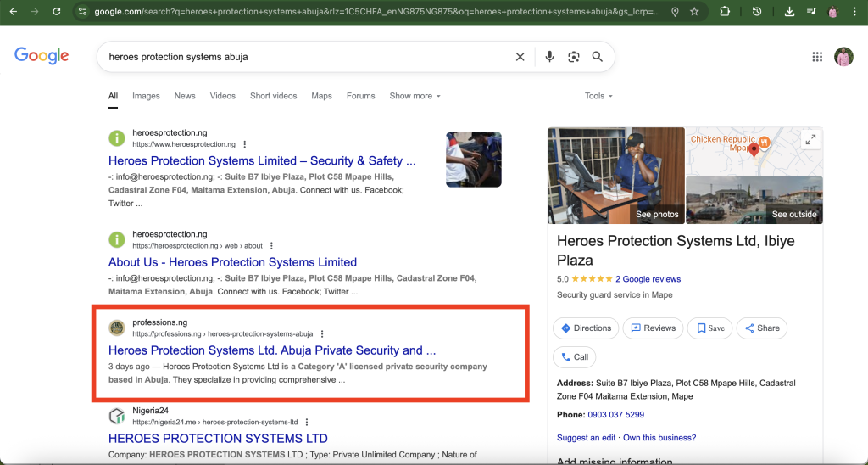
Task: Go back using browser back arrow
Action: pyautogui.click(x=14, y=11)
